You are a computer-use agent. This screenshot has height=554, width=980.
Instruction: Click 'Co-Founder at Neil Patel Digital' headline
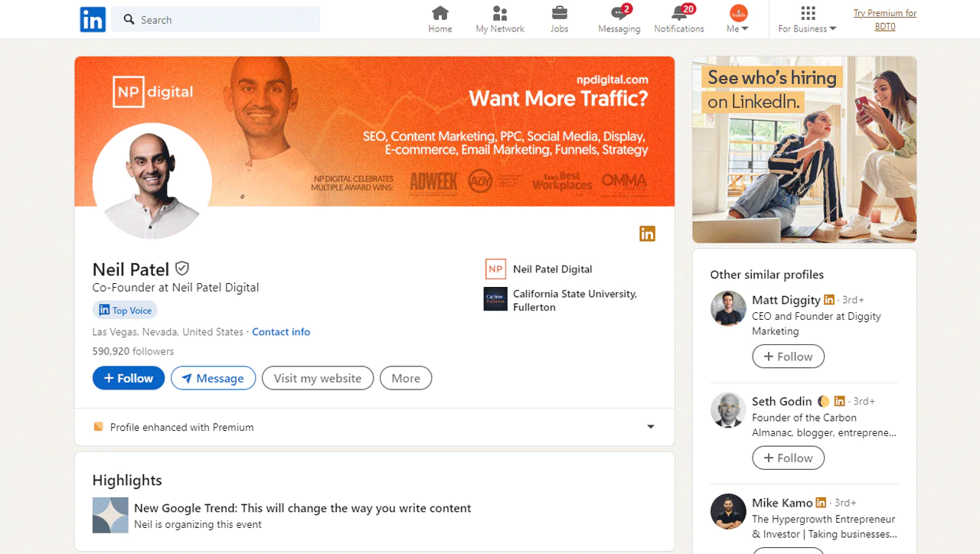click(175, 288)
